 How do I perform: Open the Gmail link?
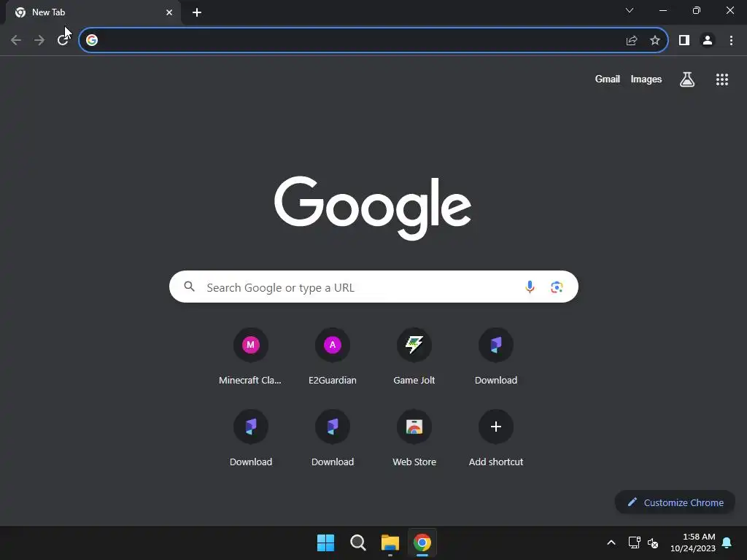(x=608, y=79)
